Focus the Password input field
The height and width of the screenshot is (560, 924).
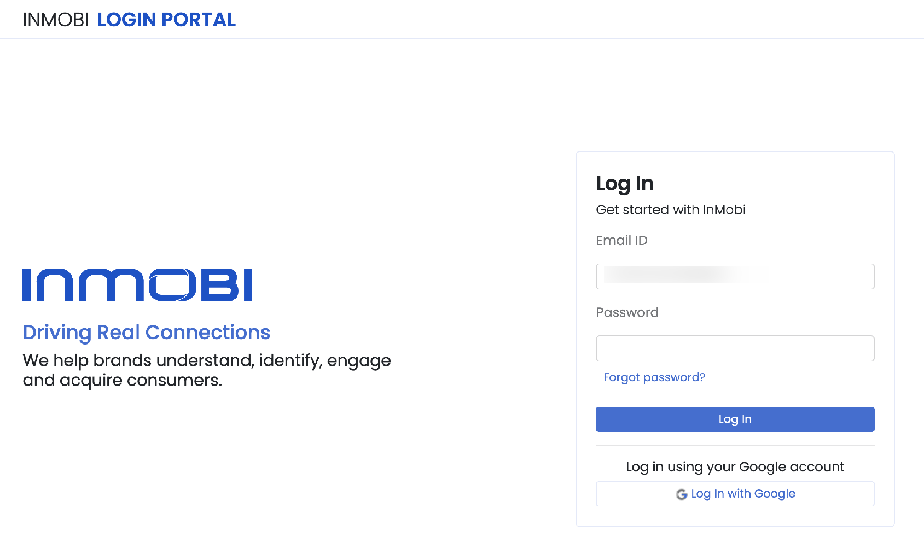735,348
